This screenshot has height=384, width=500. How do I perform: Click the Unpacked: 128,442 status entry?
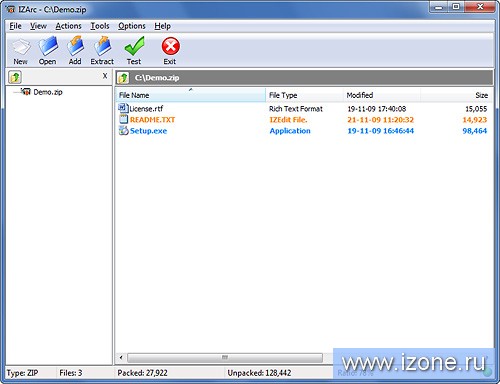259,373
